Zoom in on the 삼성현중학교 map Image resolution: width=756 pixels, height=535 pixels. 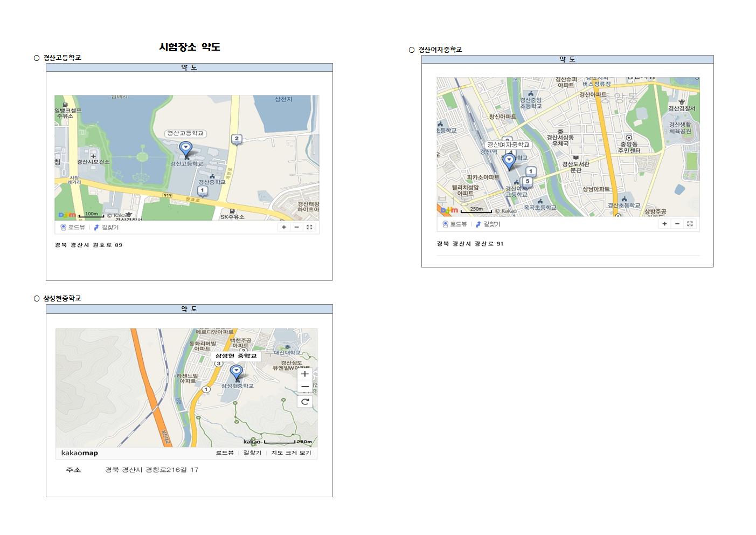(305, 374)
